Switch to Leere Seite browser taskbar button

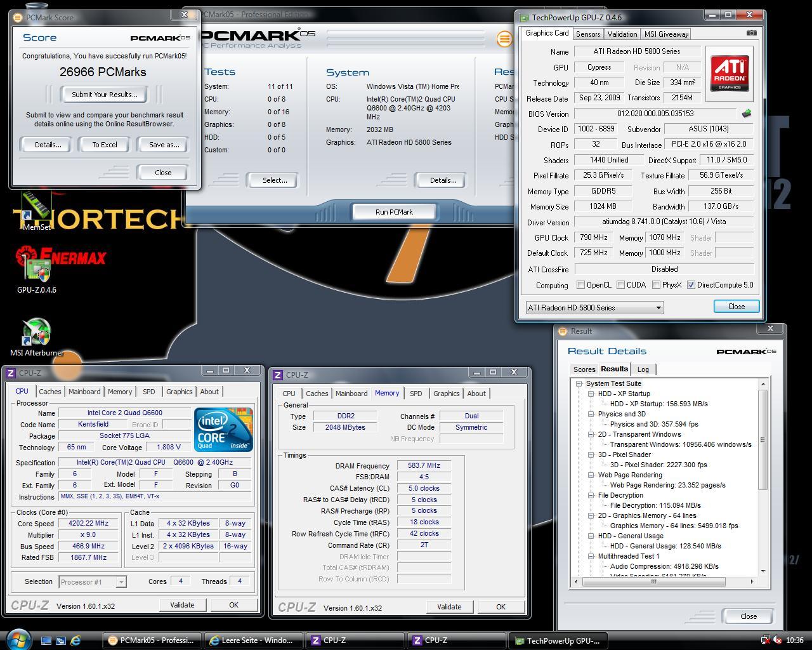pos(254,640)
